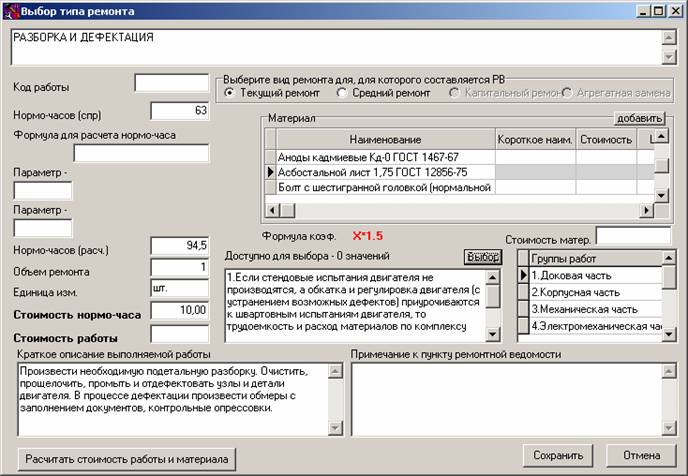Select 3.Механическая часть work group row
Screen dimensions: 688x476
tap(595, 309)
